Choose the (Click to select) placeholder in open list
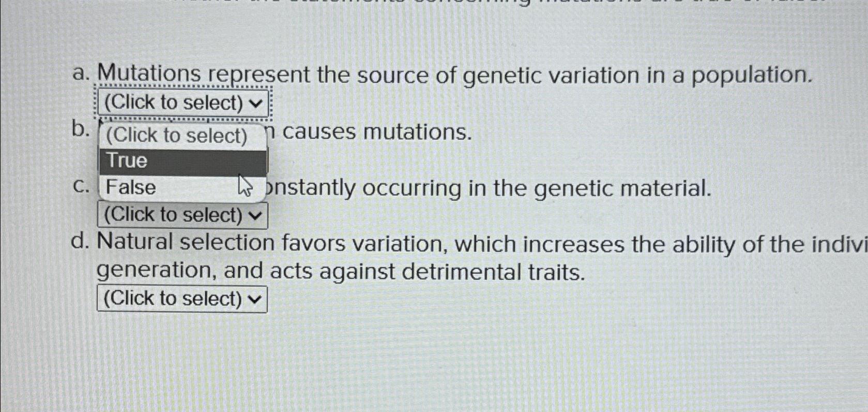This screenshot has width=868, height=412. (178, 136)
